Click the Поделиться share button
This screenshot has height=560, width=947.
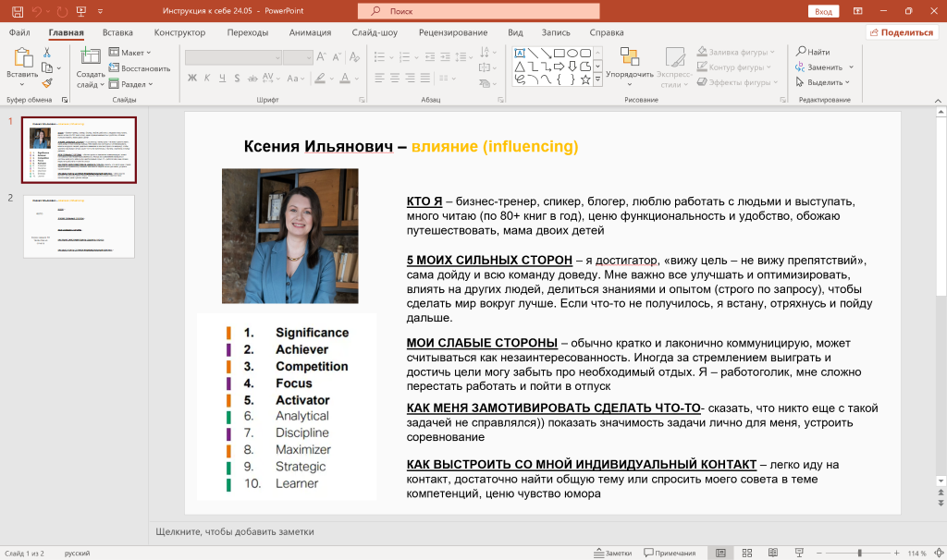903,32
